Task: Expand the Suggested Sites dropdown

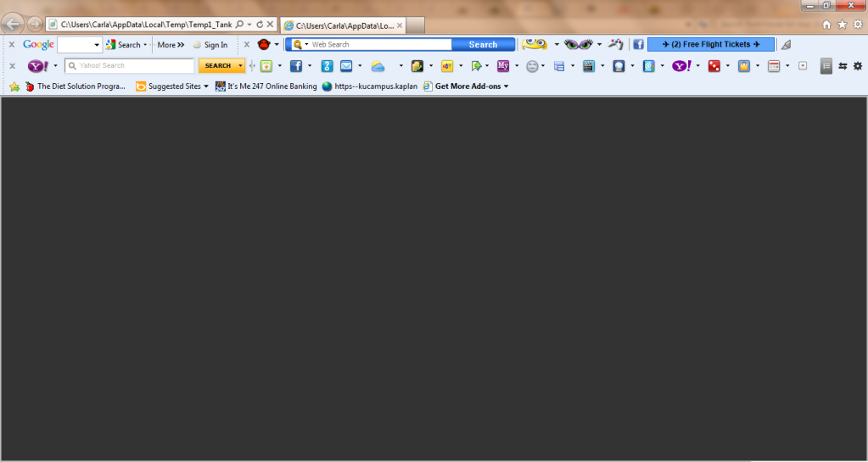Action: [x=206, y=86]
